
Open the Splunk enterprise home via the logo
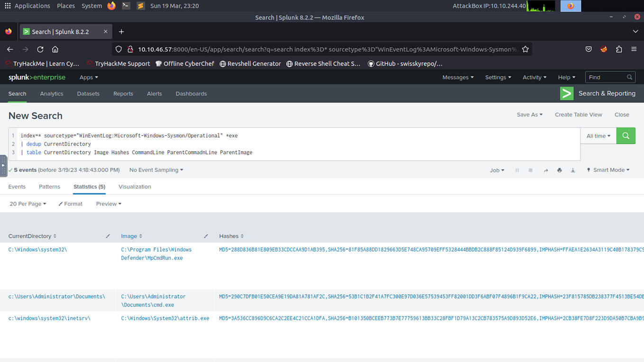(x=37, y=77)
